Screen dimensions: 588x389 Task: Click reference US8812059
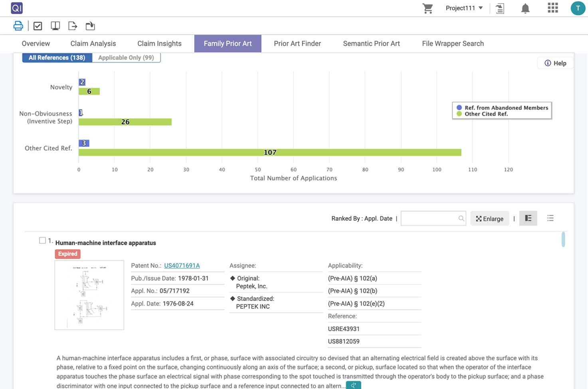click(x=344, y=341)
